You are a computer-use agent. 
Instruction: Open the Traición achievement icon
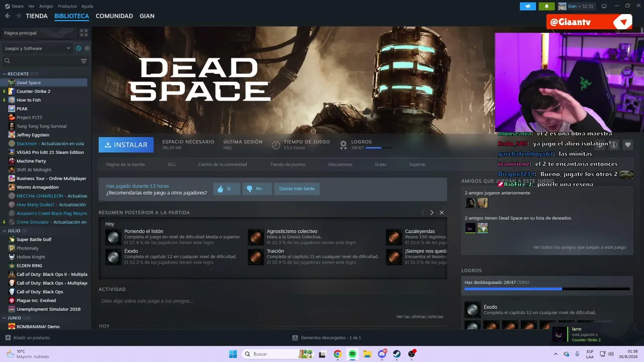pos(256,256)
